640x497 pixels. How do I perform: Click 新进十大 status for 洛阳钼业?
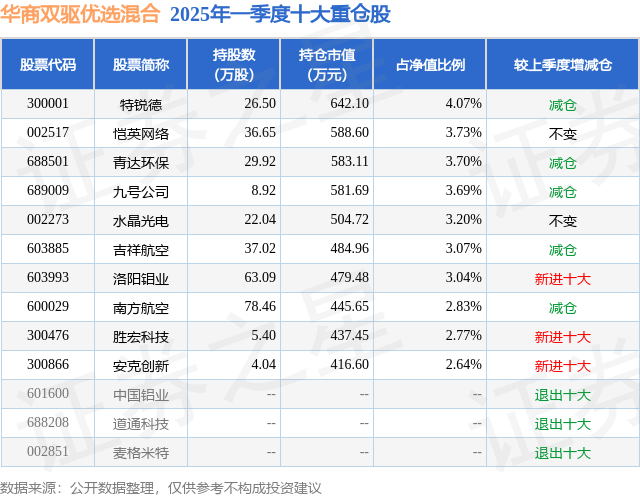(562, 279)
